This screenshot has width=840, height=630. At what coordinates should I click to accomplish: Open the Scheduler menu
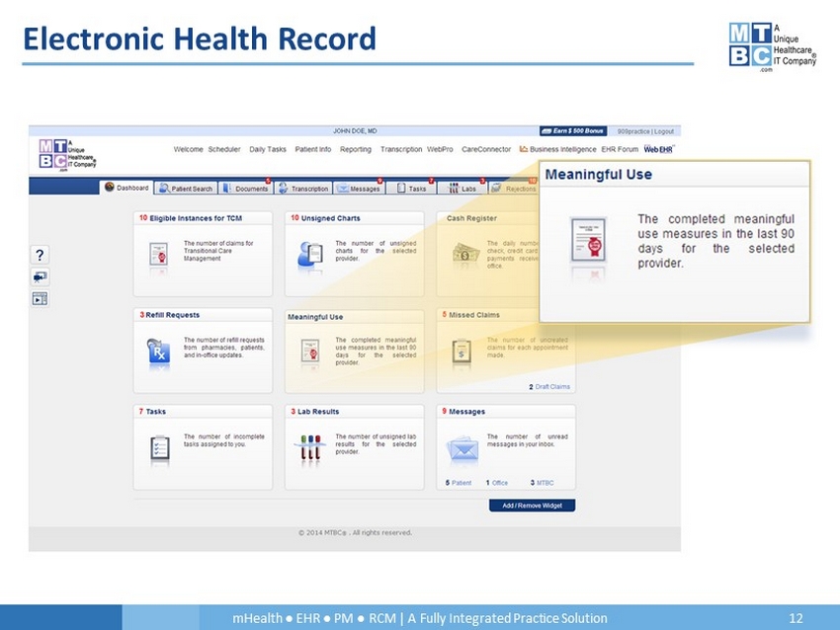pyautogui.click(x=224, y=149)
